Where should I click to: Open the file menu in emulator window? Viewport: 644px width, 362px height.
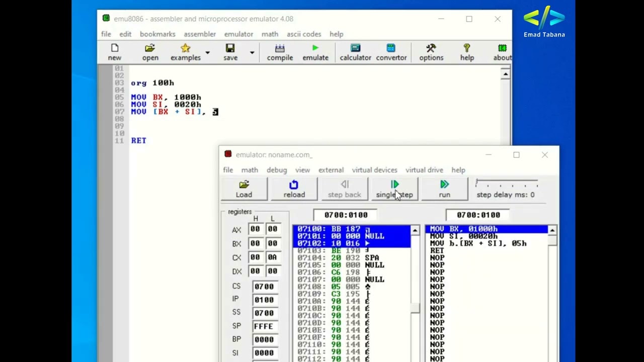click(x=228, y=170)
